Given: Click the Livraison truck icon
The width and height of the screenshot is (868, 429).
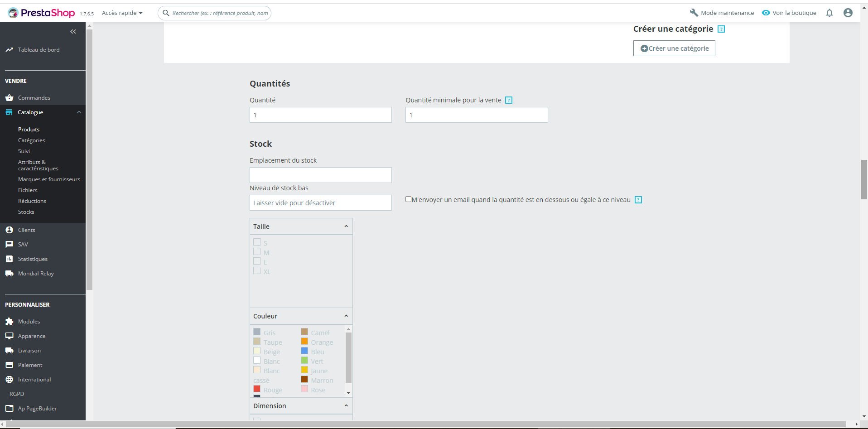Looking at the screenshot, I should [x=9, y=351].
